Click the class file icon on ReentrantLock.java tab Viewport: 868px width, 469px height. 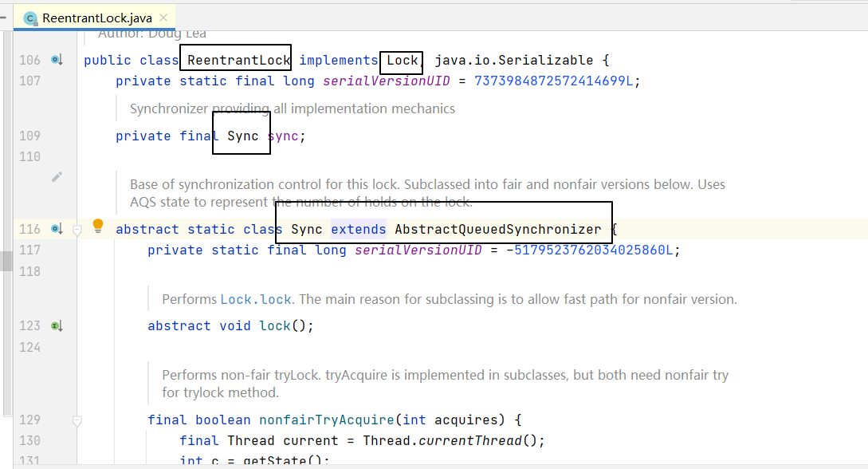[30, 18]
